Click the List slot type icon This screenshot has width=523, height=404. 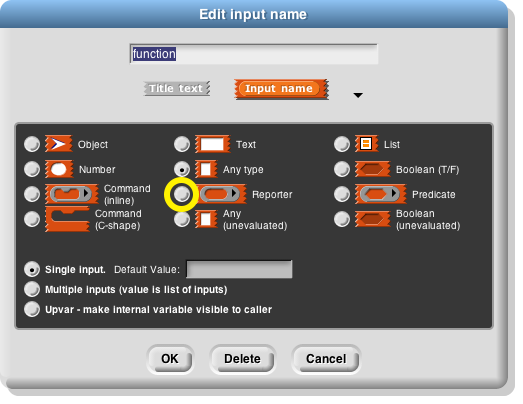tap(366, 144)
